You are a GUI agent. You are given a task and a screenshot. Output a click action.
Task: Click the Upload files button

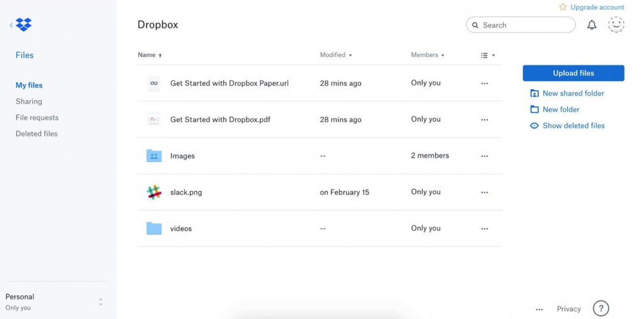[574, 73]
